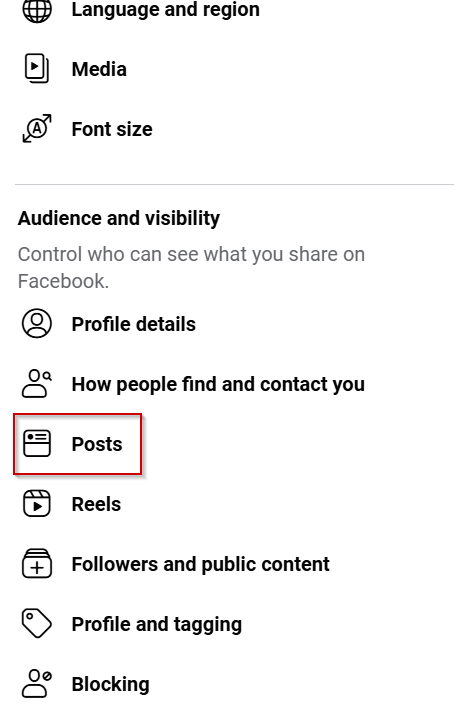Select the Reels menu entry
This screenshot has width=460, height=708.
96,504
